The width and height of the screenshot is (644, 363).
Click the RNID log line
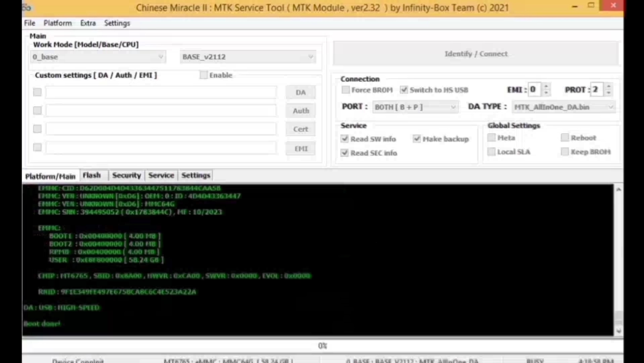[117, 292]
